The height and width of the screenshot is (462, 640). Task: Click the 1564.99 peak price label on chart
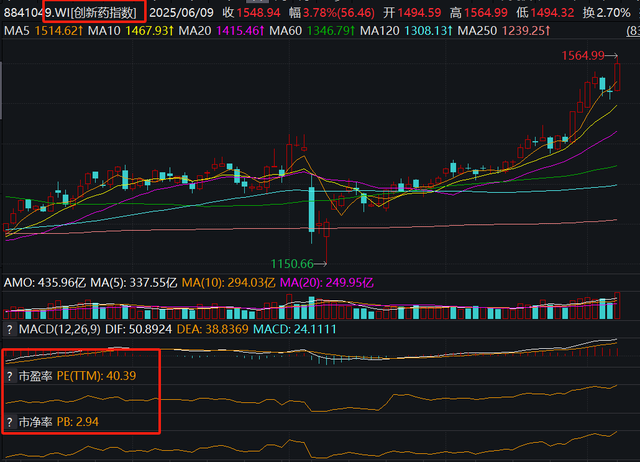pyautogui.click(x=583, y=56)
